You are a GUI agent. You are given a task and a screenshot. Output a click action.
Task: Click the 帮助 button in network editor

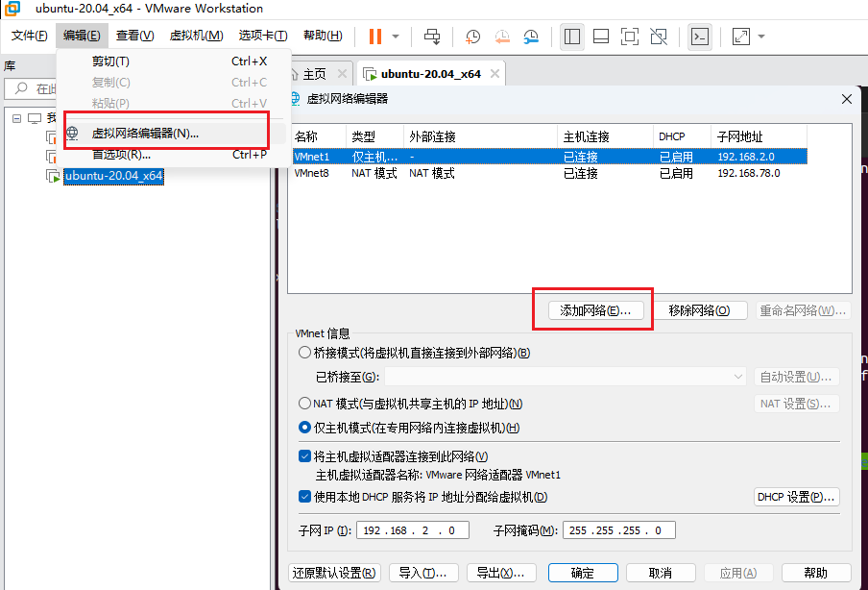pyautogui.click(x=816, y=573)
